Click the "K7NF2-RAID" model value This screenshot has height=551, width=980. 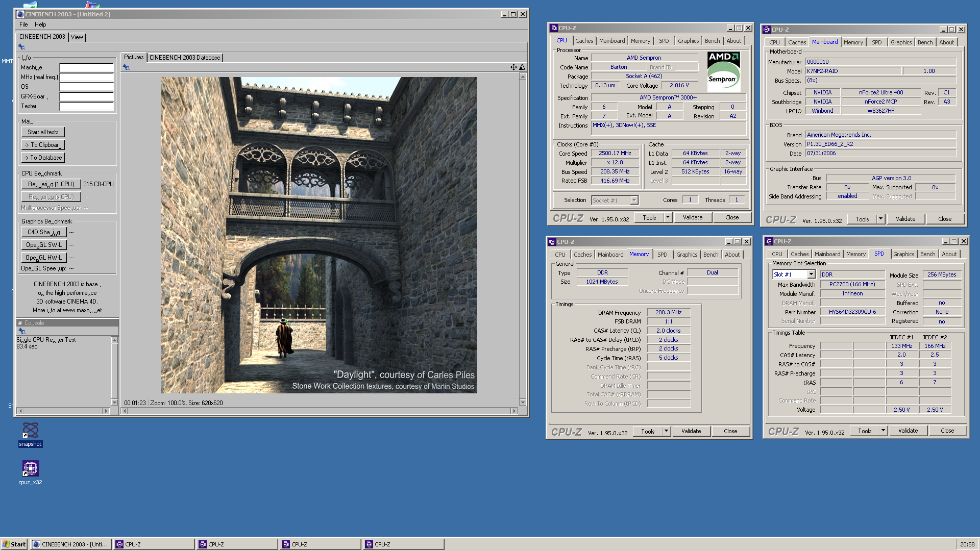853,71
